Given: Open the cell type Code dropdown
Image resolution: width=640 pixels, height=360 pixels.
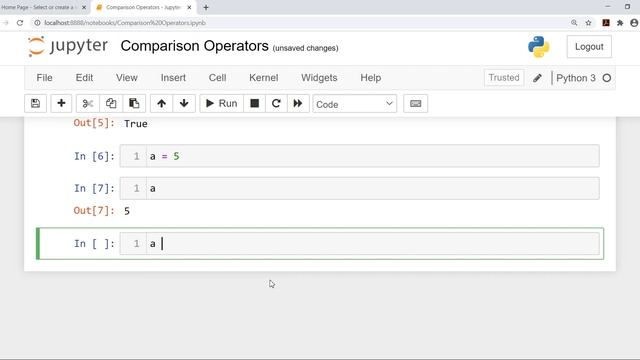Looking at the screenshot, I should [354, 104].
